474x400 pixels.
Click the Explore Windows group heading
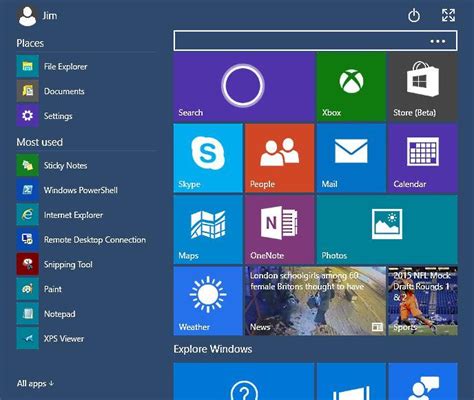(213, 349)
